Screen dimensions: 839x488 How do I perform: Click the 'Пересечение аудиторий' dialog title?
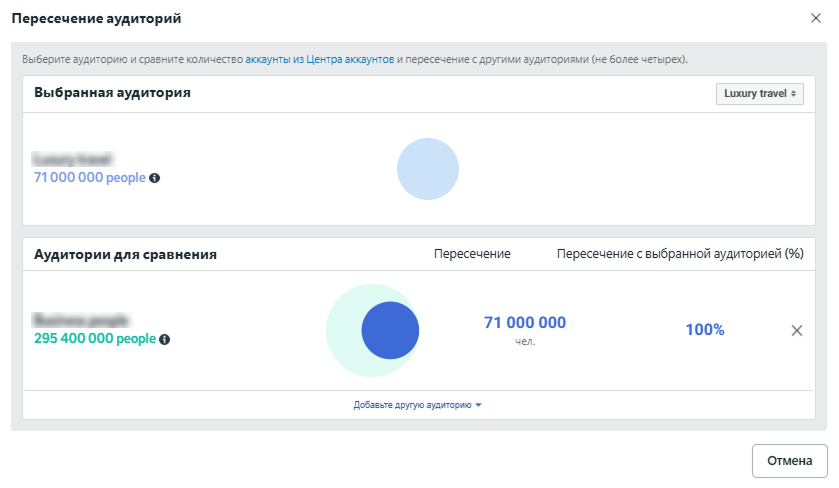point(96,18)
